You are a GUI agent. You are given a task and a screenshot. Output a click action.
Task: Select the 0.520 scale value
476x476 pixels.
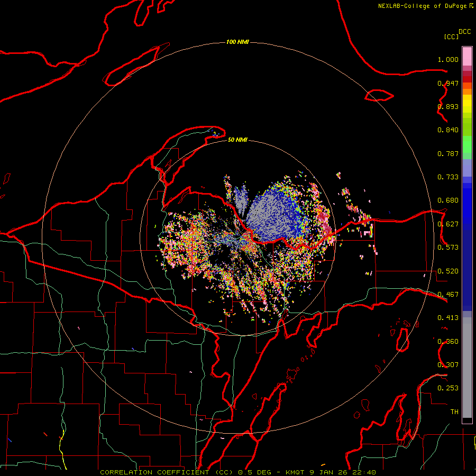(x=448, y=271)
